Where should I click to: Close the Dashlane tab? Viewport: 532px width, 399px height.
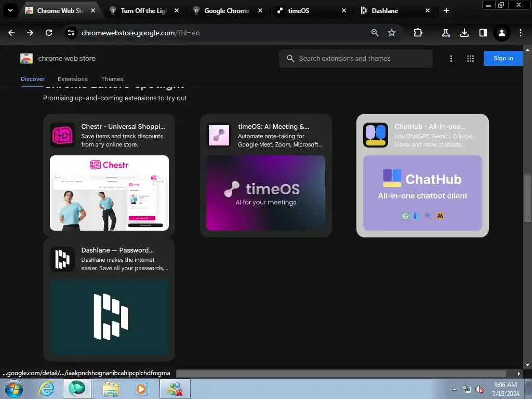[428, 10]
